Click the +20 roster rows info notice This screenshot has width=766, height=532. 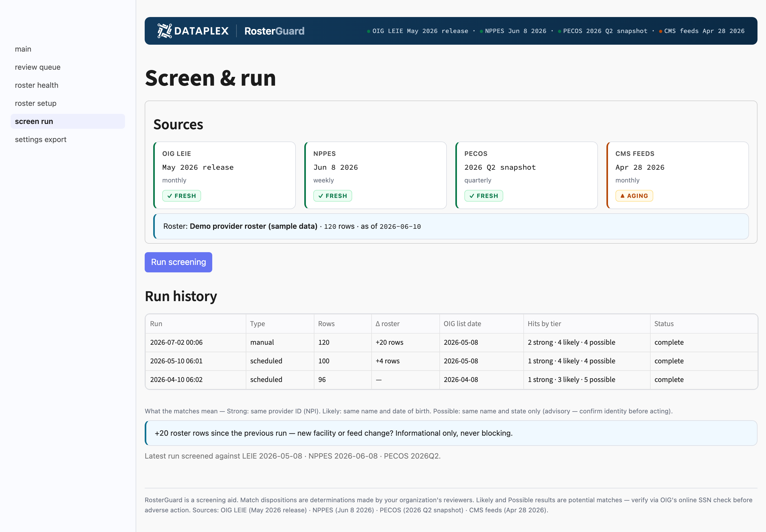click(451, 433)
